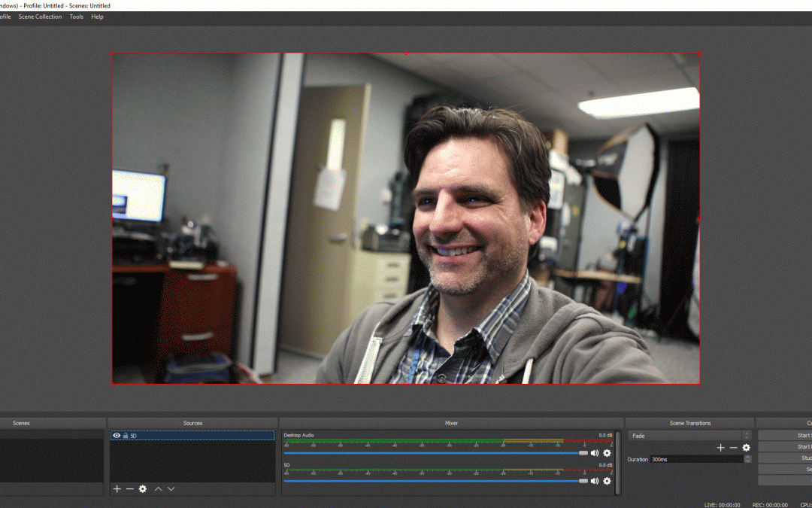Add a scene transition with the plus icon
Viewport: 812px width, 508px height.
pyautogui.click(x=720, y=448)
